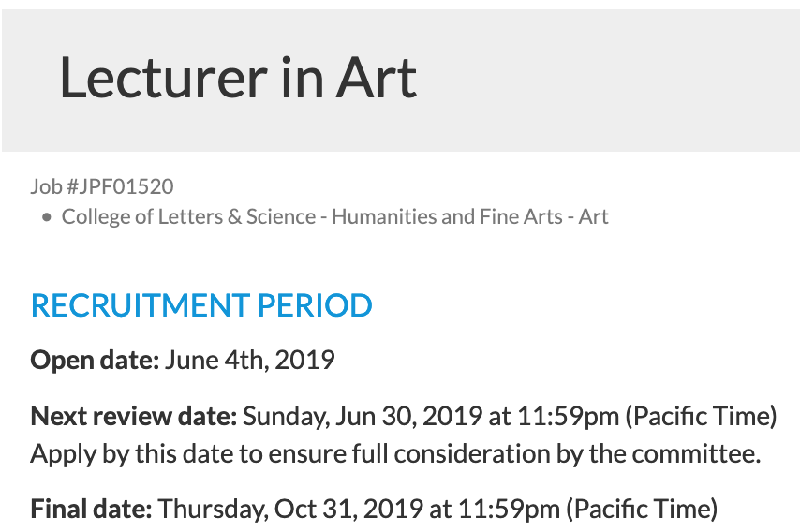Click the Final date label
The image size is (800, 532).
(91, 509)
